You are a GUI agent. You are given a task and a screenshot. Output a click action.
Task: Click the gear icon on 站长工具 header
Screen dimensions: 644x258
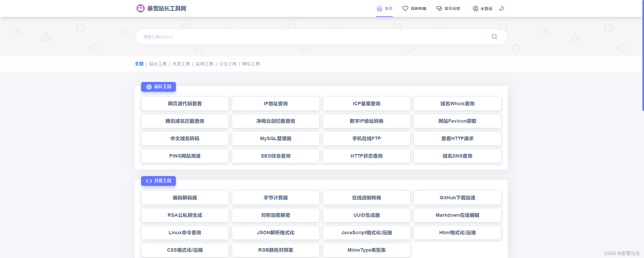(x=149, y=87)
